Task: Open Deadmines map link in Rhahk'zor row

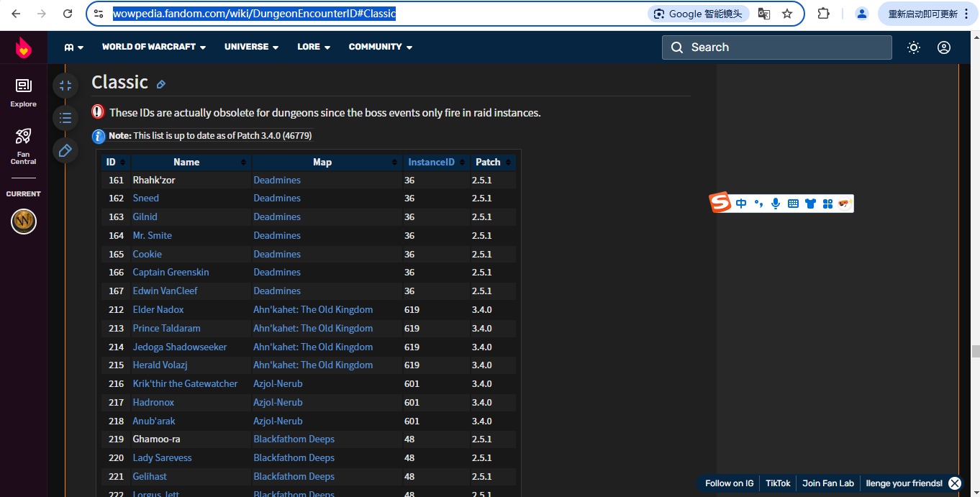Action: coord(277,181)
